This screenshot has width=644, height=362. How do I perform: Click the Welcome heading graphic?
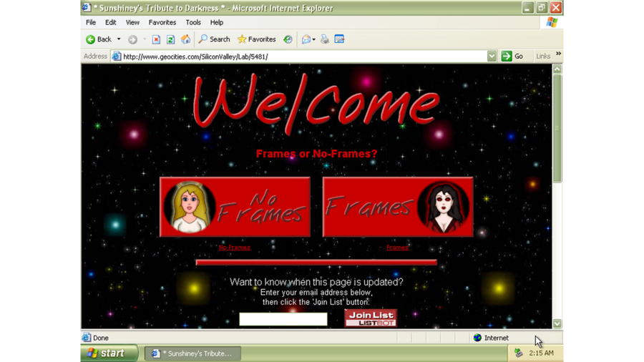point(316,104)
